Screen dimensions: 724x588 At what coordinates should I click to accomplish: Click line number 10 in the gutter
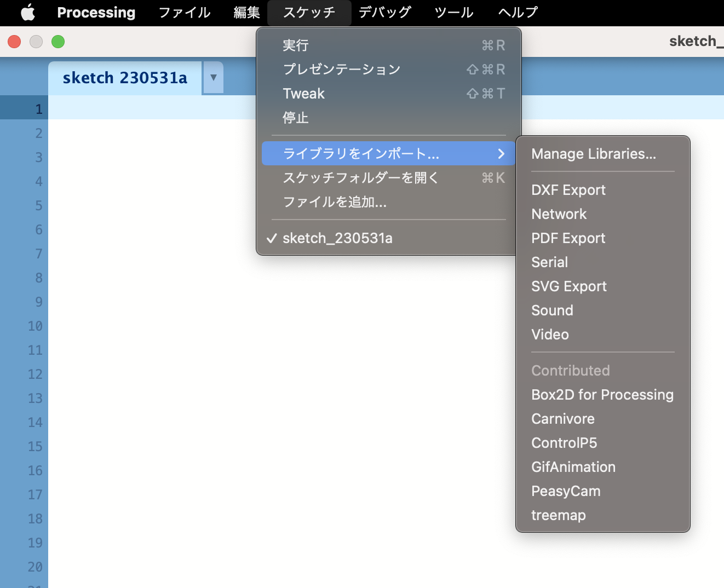point(35,326)
